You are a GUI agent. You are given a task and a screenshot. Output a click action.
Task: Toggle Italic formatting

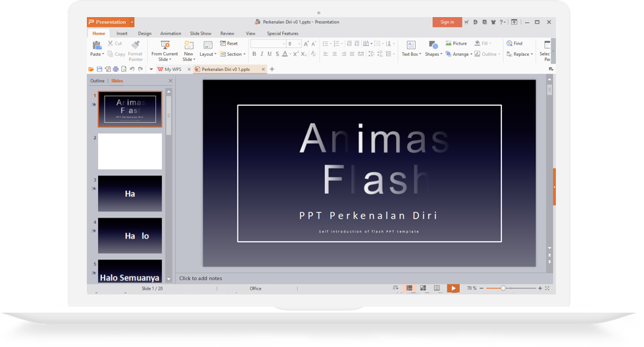(262, 54)
